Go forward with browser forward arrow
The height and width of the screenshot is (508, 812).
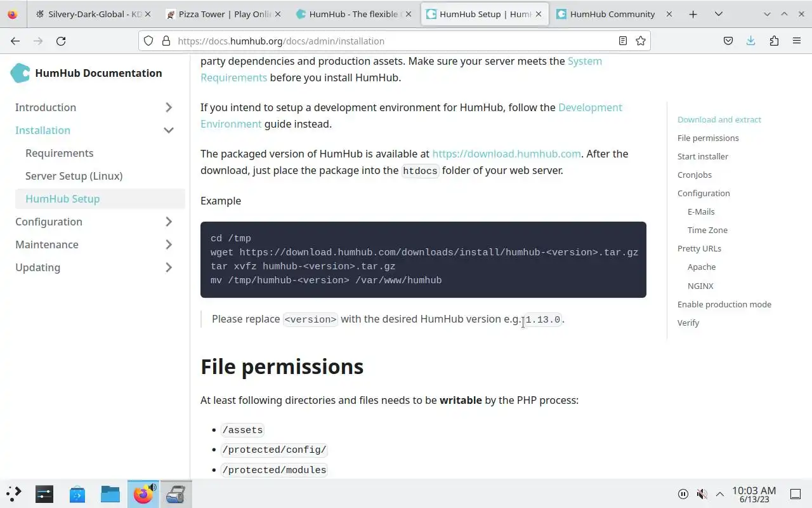point(38,41)
